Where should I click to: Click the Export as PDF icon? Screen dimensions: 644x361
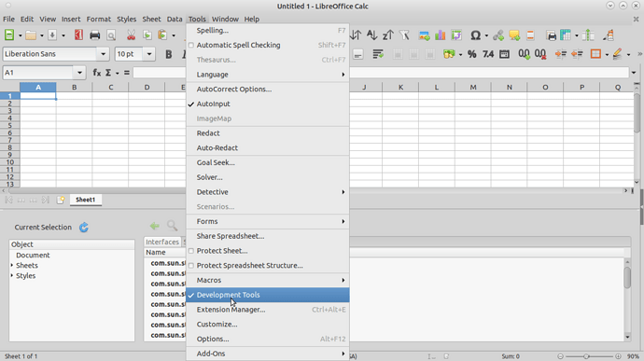point(78,35)
